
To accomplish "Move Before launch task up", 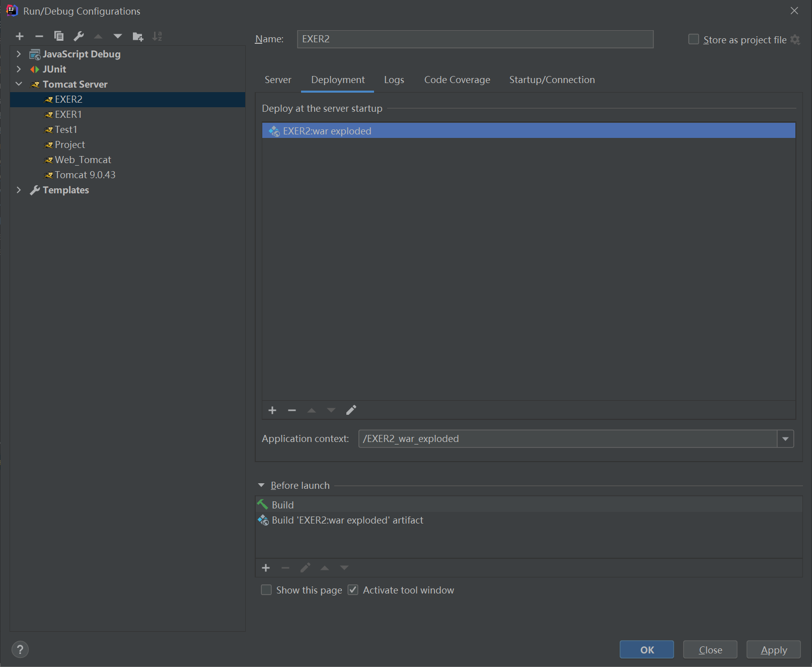I will pyautogui.click(x=325, y=568).
